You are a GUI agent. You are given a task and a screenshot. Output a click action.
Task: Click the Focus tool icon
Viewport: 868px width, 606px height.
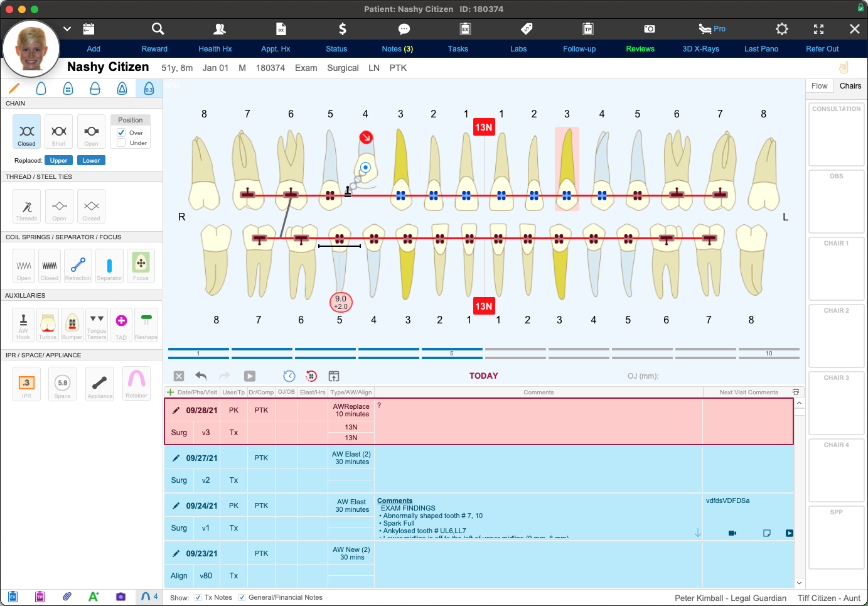click(x=141, y=266)
